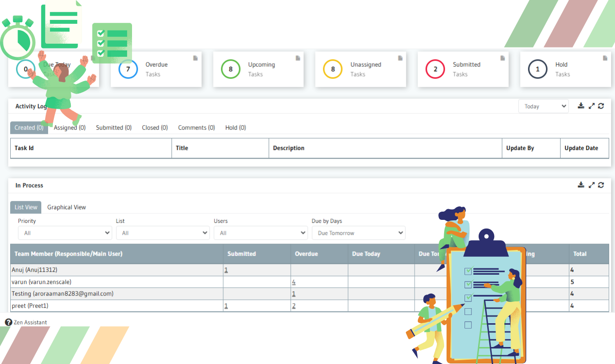The height and width of the screenshot is (364, 615).
Task: Click Anuj's submitted tasks count link
Action: (226, 269)
